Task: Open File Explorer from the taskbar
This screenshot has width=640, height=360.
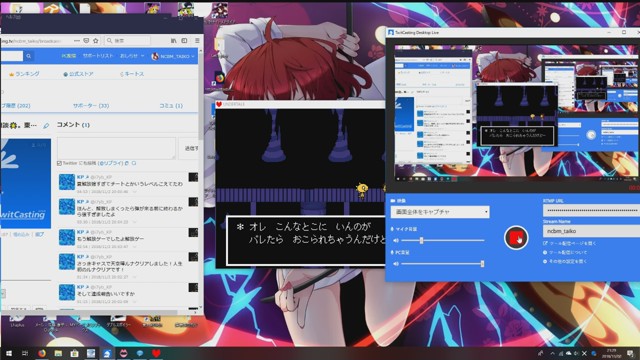Action: pyautogui.click(x=58, y=353)
